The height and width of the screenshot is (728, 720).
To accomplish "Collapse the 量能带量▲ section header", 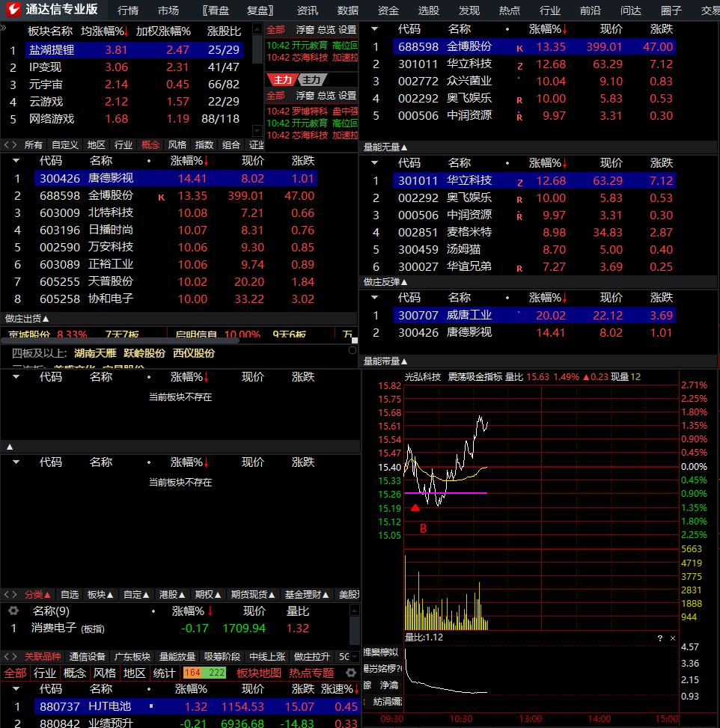I will pyautogui.click(x=385, y=361).
